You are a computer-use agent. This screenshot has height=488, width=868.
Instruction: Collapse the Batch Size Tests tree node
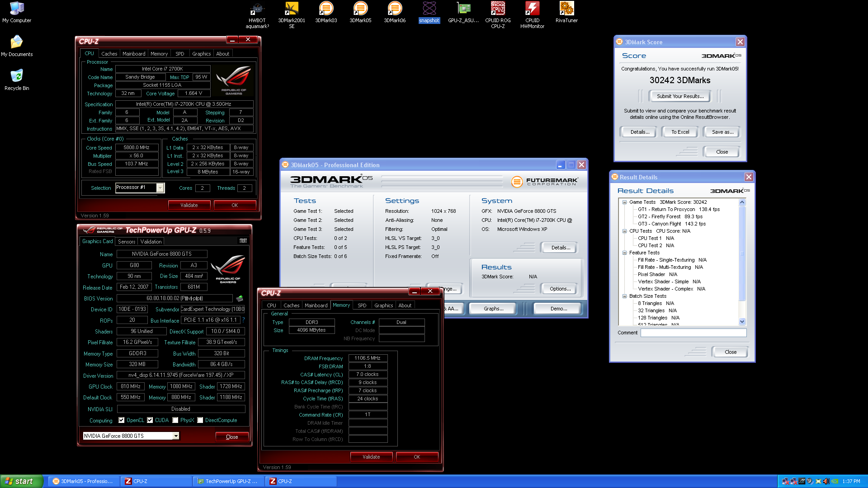[x=624, y=296]
